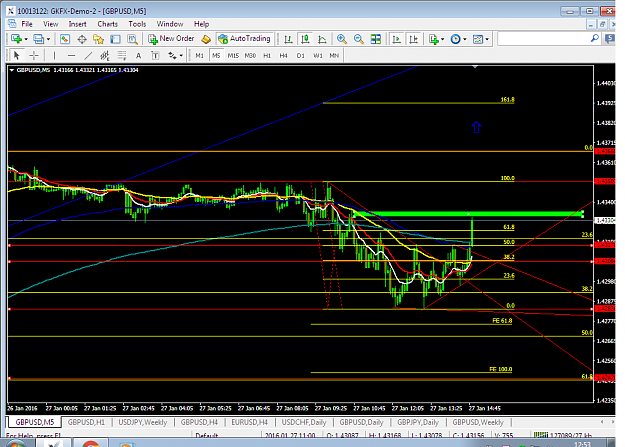The height and width of the screenshot is (447, 625).
Task: Click the New Order button
Action: [x=171, y=39]
